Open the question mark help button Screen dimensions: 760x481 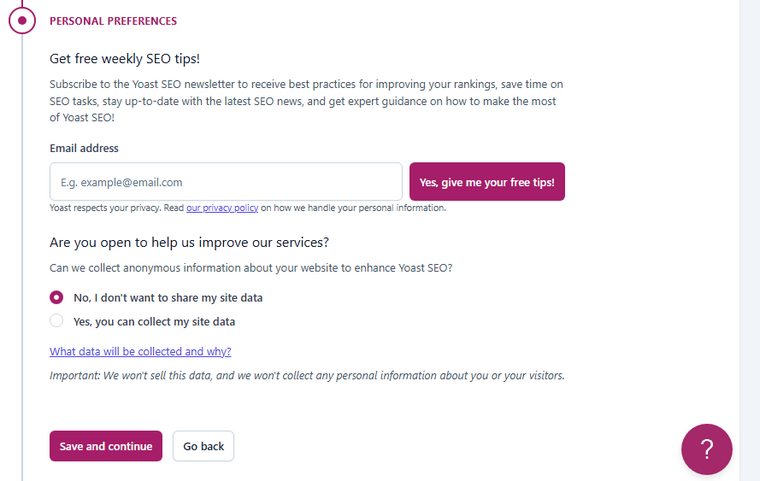pyautogui.click(x=707, y=449)
